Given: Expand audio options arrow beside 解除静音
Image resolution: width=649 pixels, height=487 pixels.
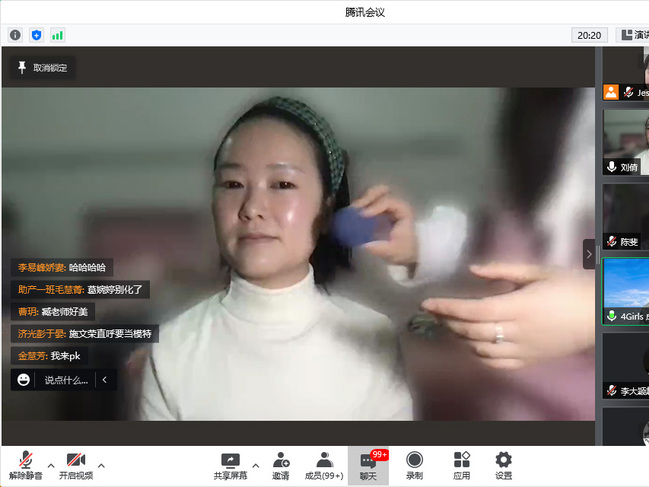Looking at the screenshot, I should pos(50,465).
